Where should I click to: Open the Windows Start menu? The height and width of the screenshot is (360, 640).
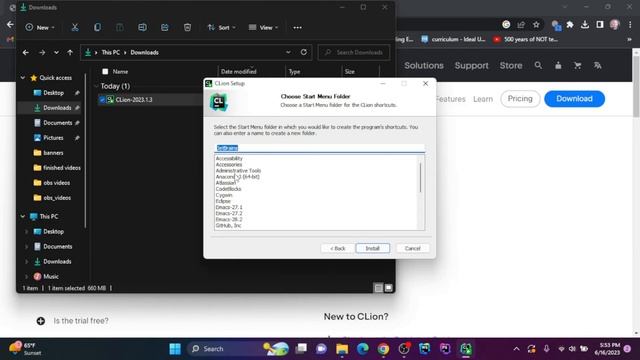(x=175, y=349)
